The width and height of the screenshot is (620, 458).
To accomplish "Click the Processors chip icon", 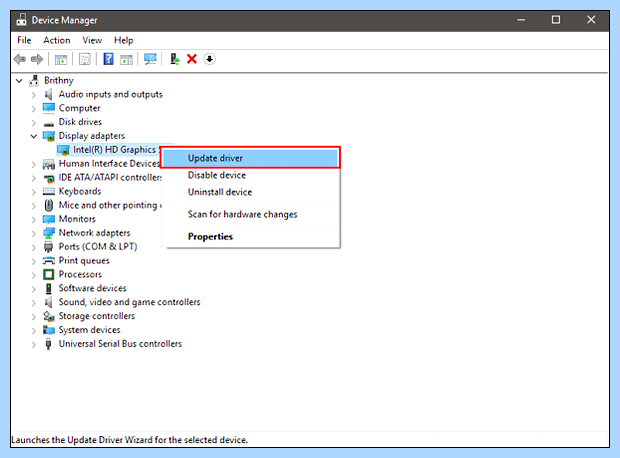I will [x=49, y=274].
